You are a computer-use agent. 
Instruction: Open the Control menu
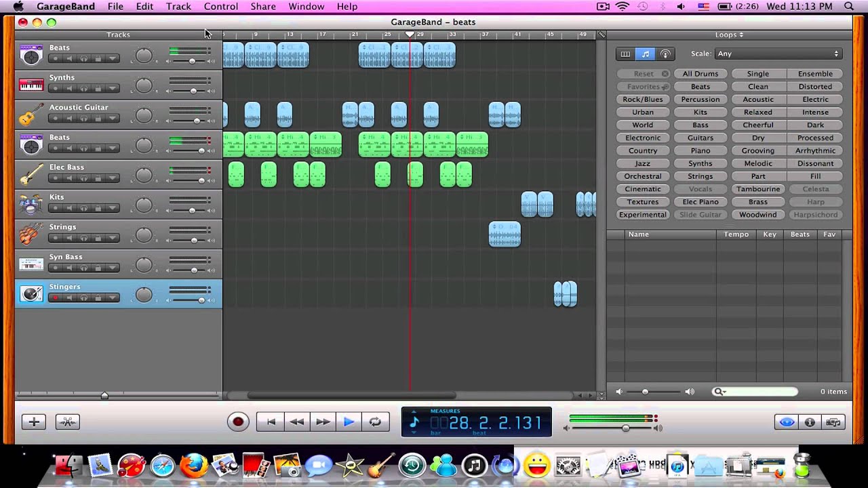coord(221,7)
